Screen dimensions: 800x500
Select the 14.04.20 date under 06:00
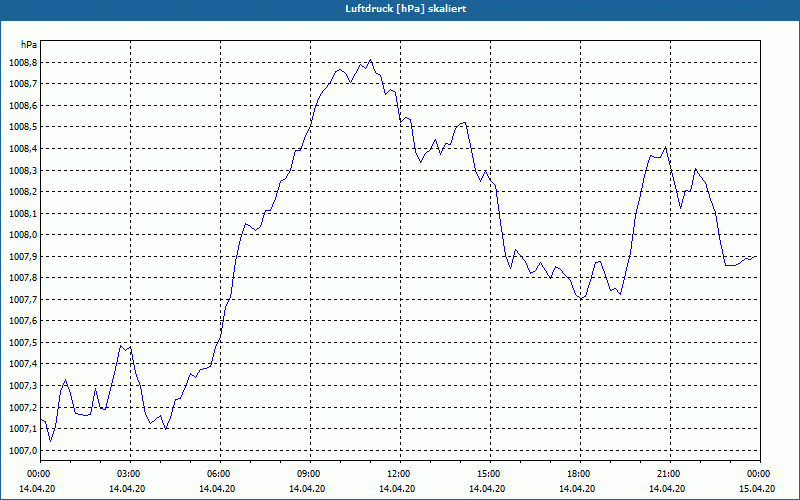[x=217, y=489]
